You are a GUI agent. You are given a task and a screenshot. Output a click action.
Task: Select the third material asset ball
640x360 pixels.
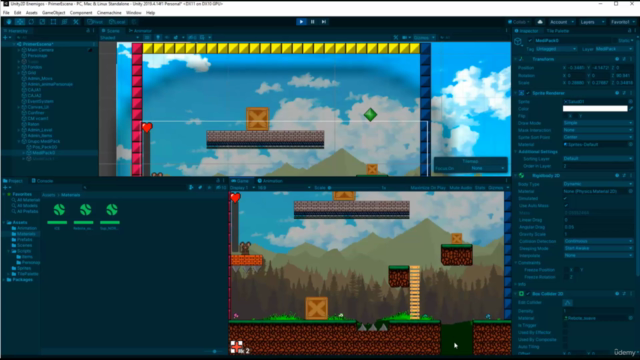(x=111, y=210)
